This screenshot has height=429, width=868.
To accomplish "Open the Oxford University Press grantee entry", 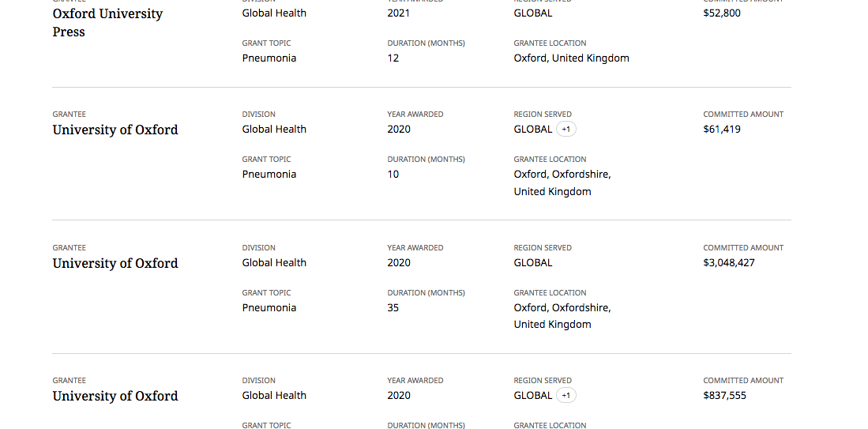I will coord(107,23).
